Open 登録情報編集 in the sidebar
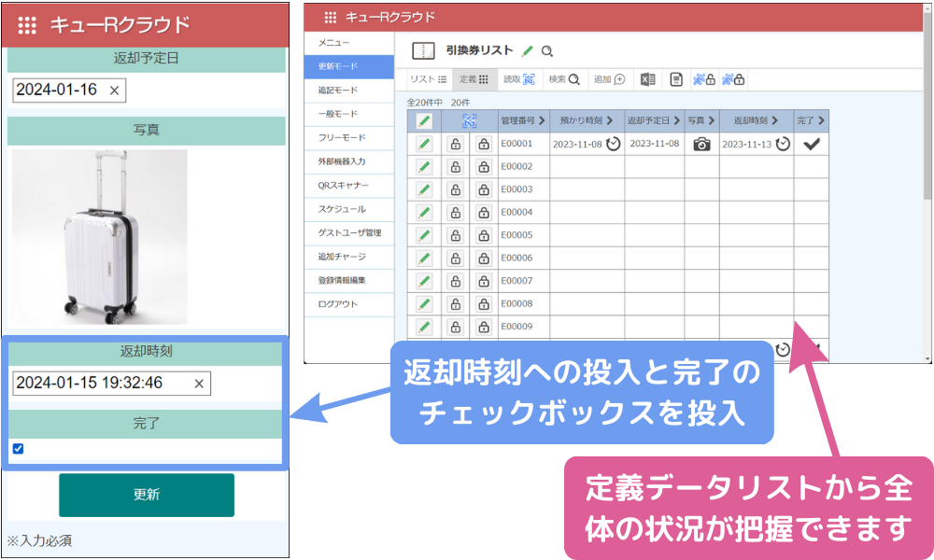Viewport: 934px width, 560px height. 349,281
